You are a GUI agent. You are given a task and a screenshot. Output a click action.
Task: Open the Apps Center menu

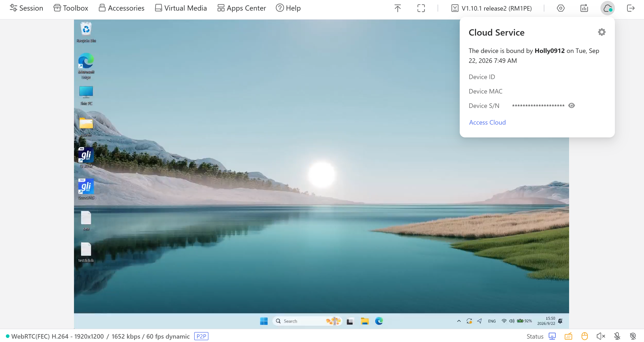[242, 8]
